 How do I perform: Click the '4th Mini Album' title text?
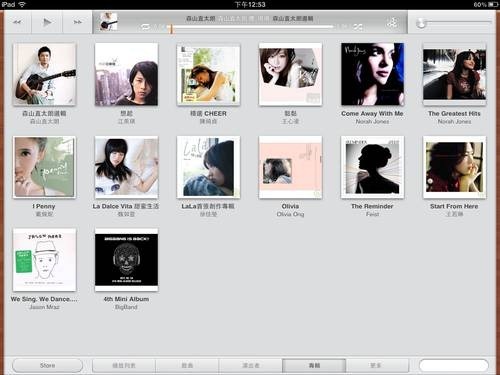coord(126,299)
